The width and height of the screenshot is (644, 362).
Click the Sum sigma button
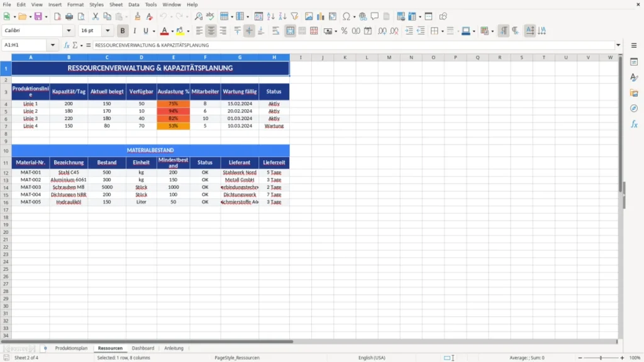click(75, 45)
